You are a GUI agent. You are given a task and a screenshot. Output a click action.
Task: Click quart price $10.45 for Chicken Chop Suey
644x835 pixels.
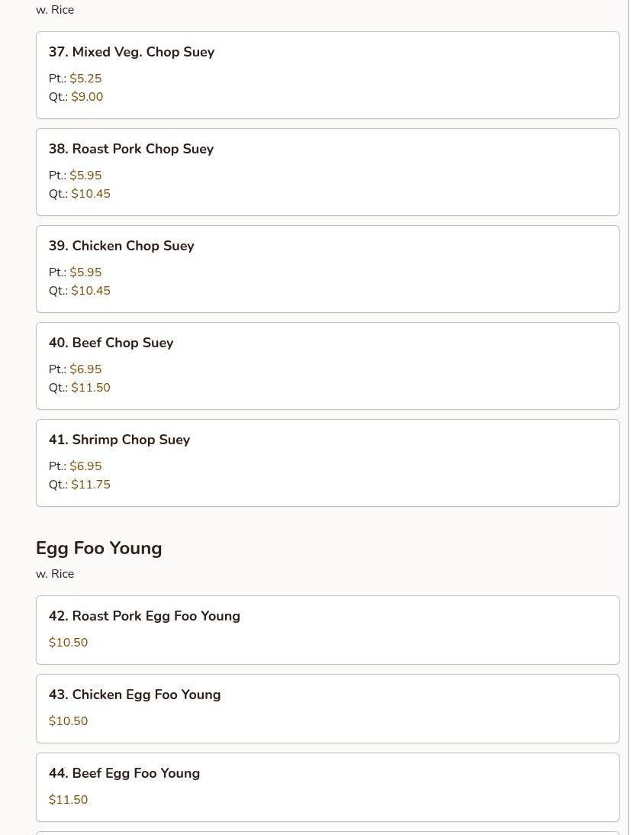91,291
